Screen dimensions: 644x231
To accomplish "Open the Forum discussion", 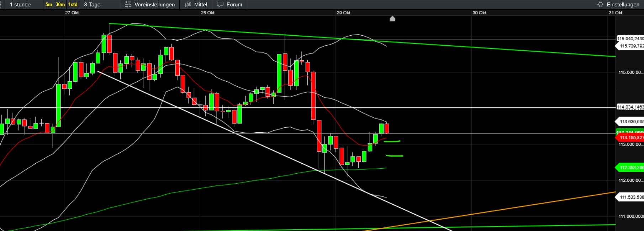I will pos(229,5).
